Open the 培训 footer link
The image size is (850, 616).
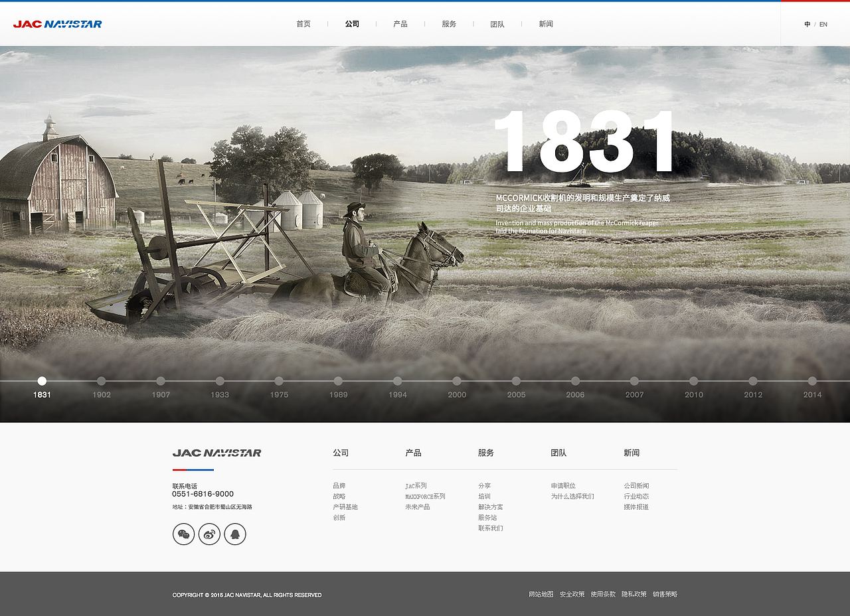(x=485, y=497)
